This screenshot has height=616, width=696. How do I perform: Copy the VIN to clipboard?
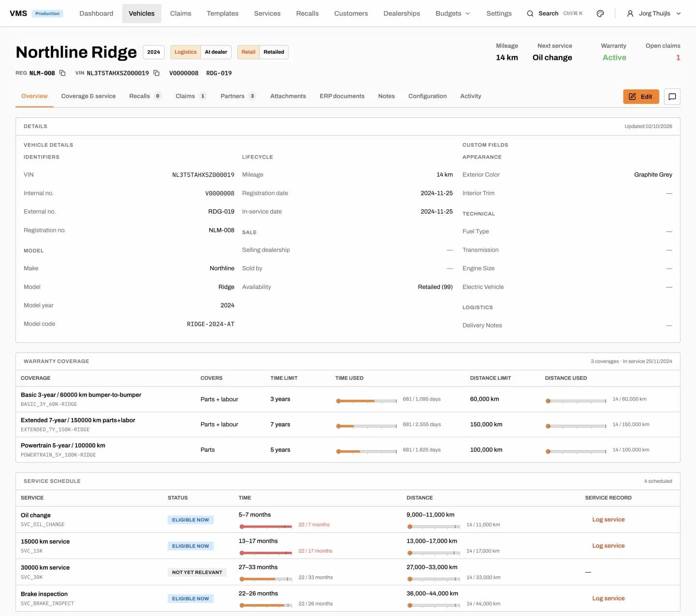[156, 73]
